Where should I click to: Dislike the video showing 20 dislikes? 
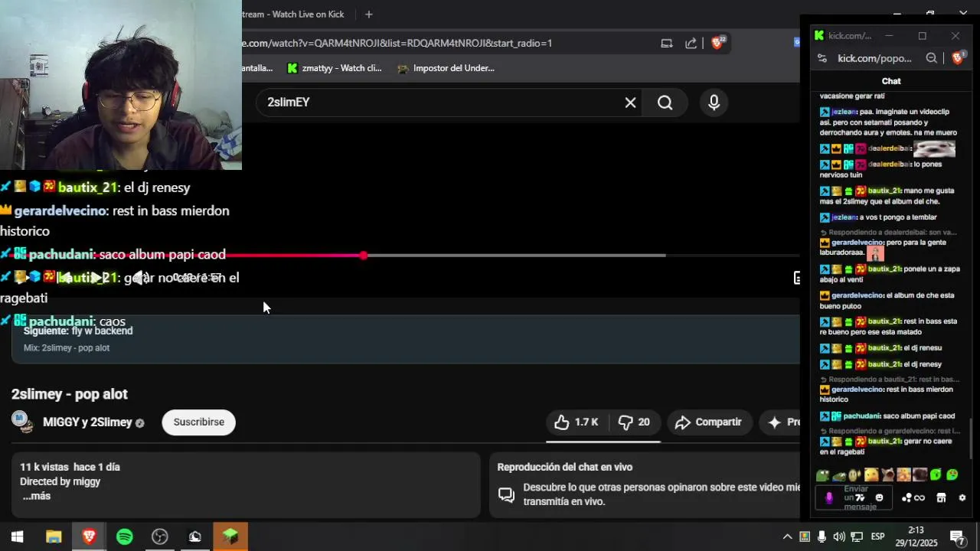(634, 422)
